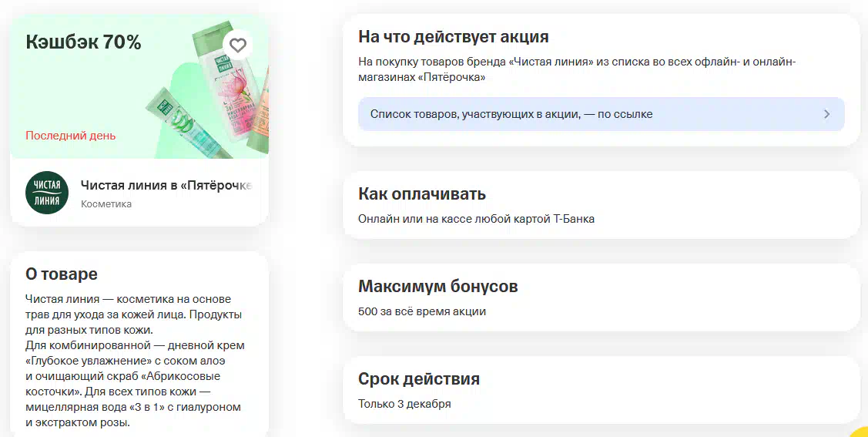Click the 'Только 3 декабря' text
The height and width of the screenshot is (437, 868).
404,404
